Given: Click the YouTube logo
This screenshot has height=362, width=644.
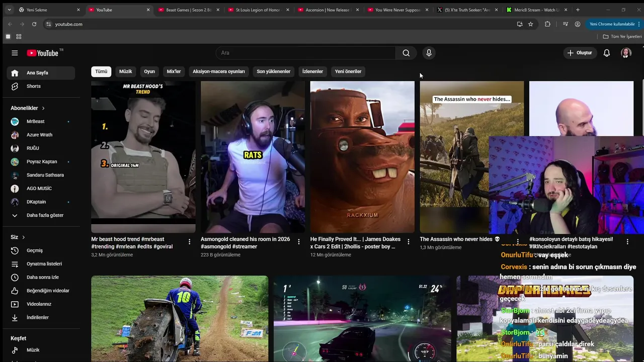Looking at the screenshot, I should (x=43, y=53).
